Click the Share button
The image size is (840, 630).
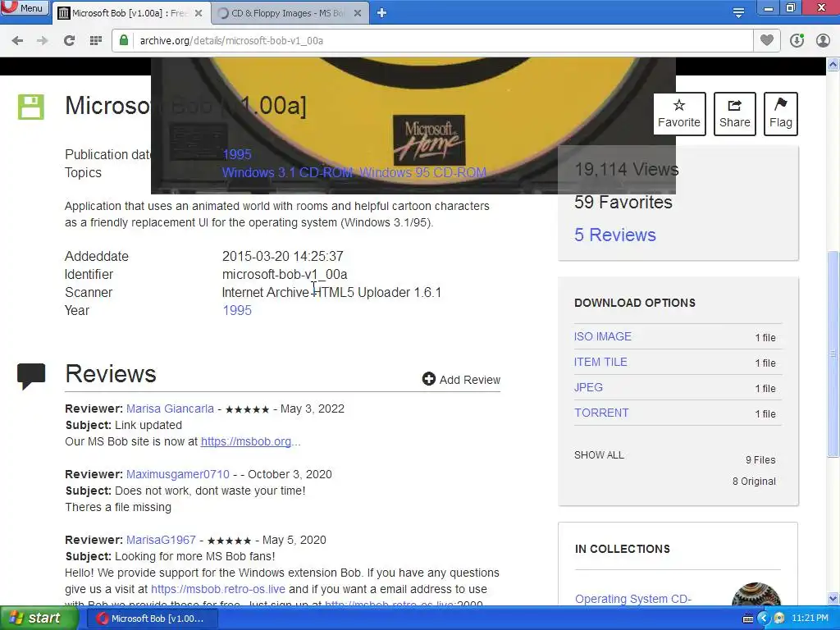pos(734,113)
